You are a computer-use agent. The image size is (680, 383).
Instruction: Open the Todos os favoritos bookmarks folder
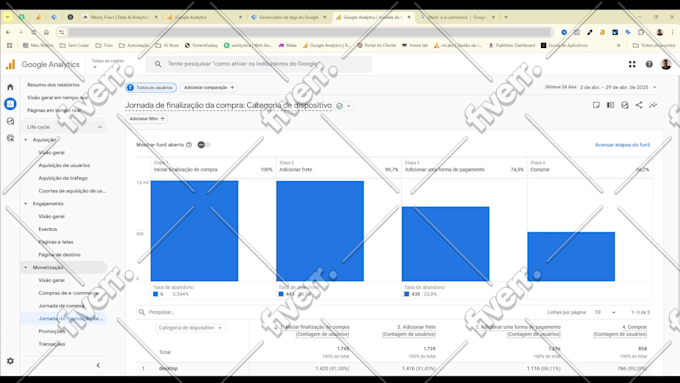(x=654, y=45)
